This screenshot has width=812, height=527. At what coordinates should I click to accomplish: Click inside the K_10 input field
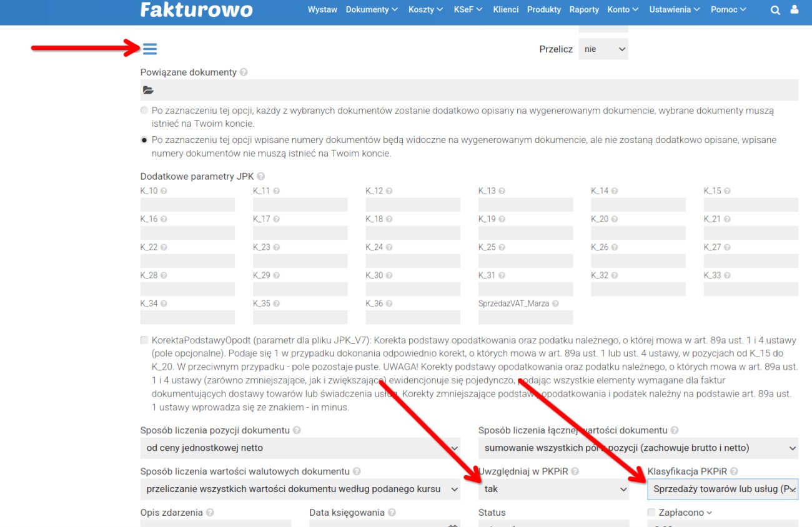pos(187,204)
